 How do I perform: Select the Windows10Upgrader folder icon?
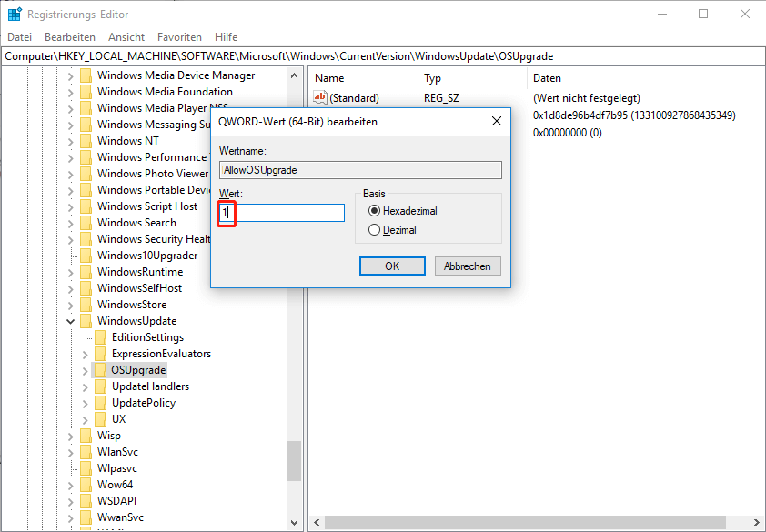pos(86,256)
